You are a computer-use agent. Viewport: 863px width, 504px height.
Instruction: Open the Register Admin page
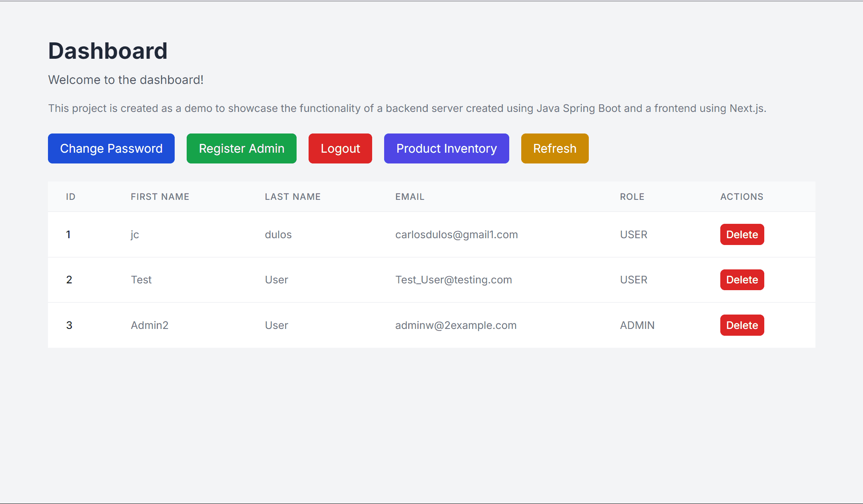tap(241, 148)
